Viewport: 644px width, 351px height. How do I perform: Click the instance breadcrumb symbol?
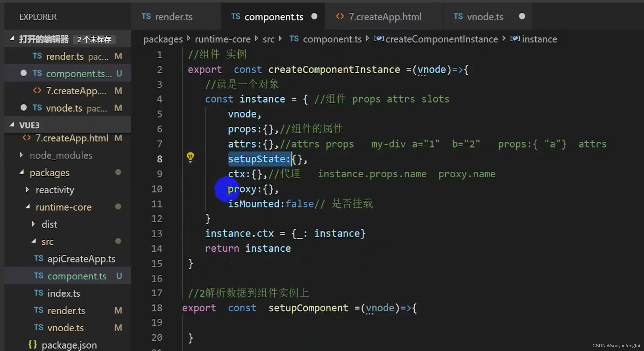tap(539, 39)
